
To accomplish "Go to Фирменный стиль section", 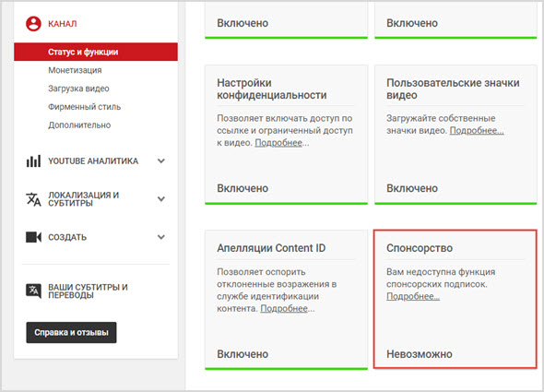I will coord(84,107).
